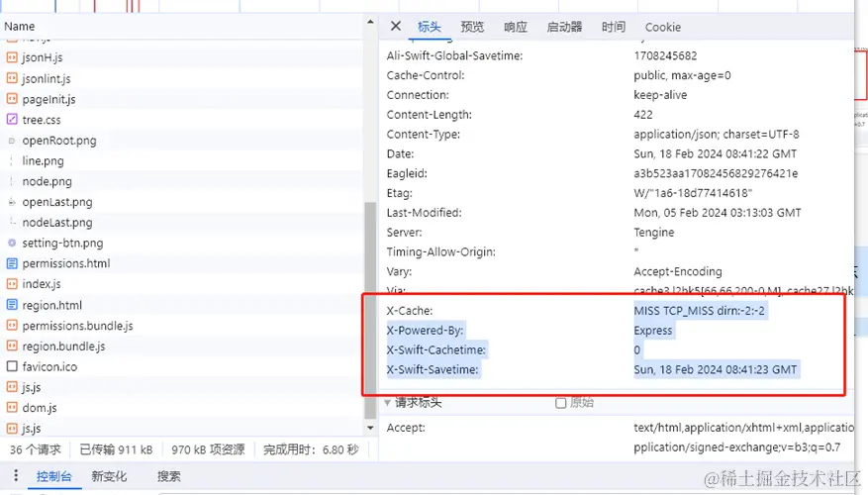Click the Etag header value
The width and height of the screenshot is (868, 495).
coord(693,193)
